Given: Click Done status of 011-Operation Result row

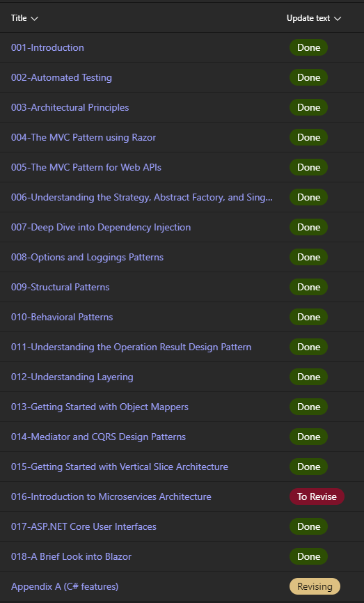Looking at the screenshot, I should pos(308,347).
